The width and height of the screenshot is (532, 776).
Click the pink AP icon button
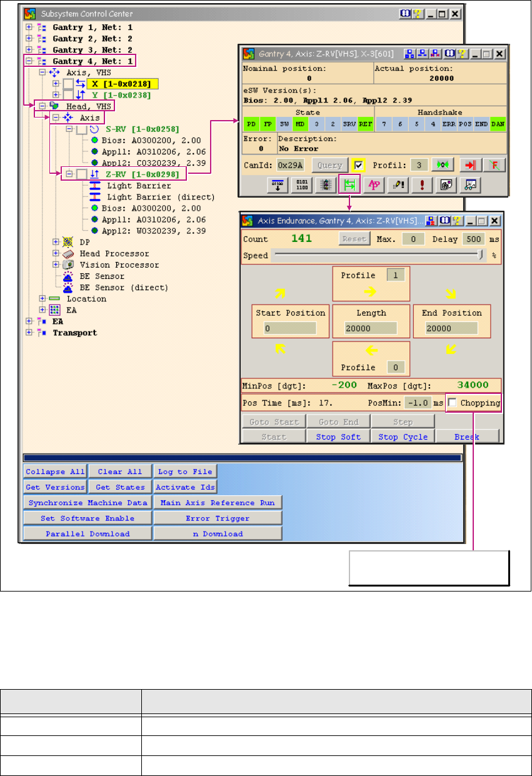(373, 185)
